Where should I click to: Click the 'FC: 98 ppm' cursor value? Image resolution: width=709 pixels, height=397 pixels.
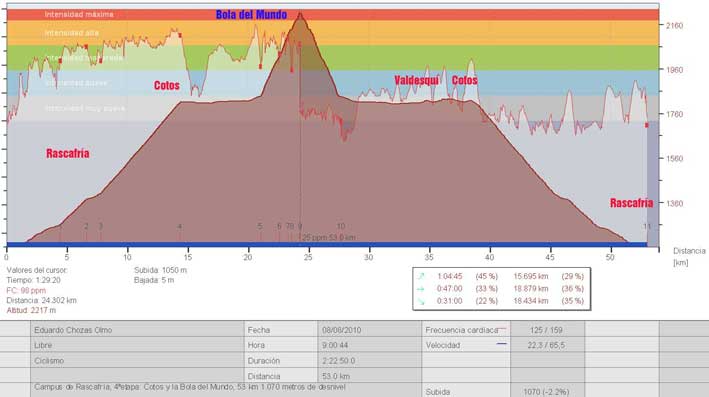point(26,290)
